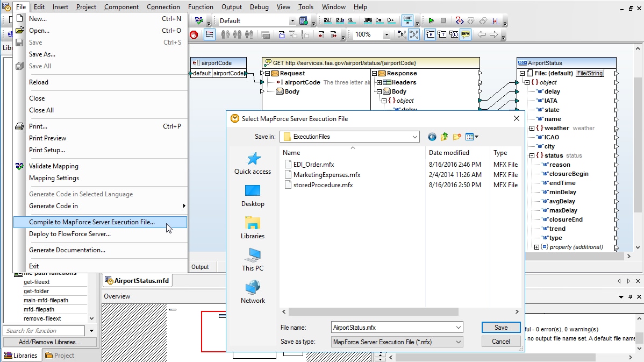This screenshot has width=644, height=362.
Task: Go back to last folder in dialog
Action: click(x=432, y=137)
